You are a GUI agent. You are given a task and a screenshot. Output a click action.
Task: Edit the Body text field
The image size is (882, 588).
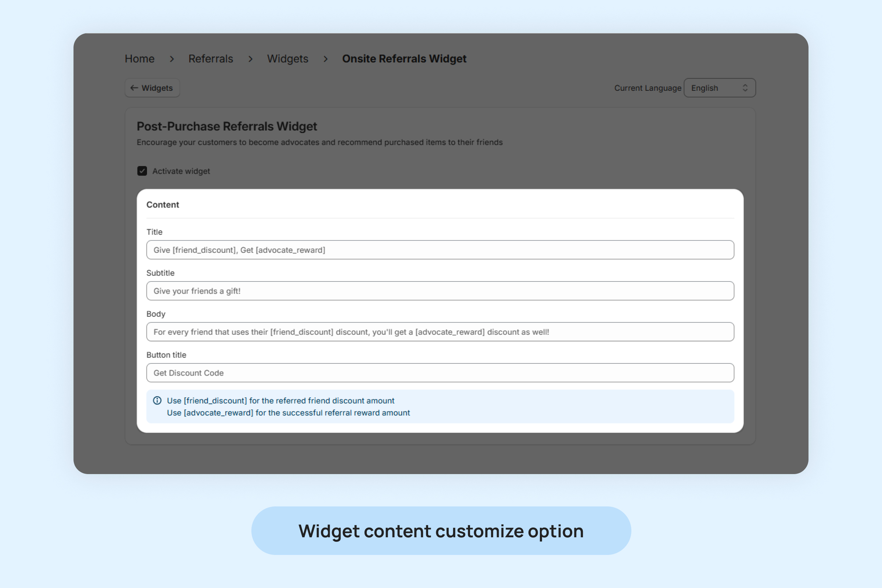point(440,331)
